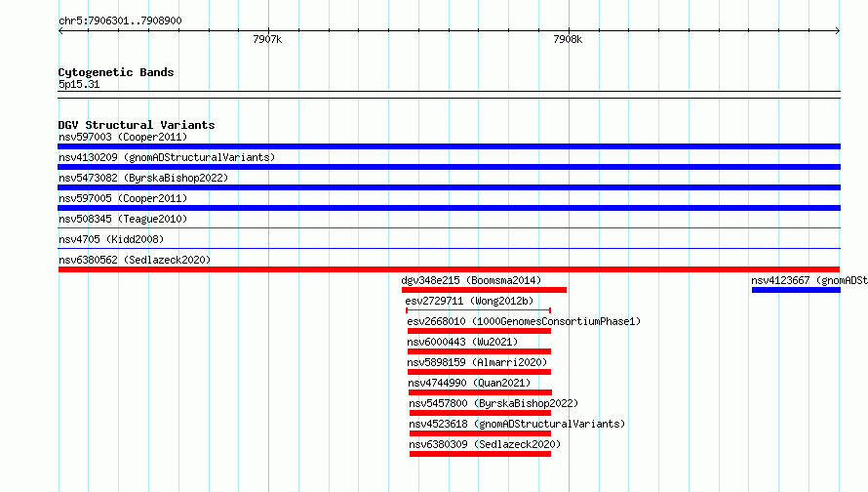Click the thin blue line under nsv4705

(x=449, y=248)
